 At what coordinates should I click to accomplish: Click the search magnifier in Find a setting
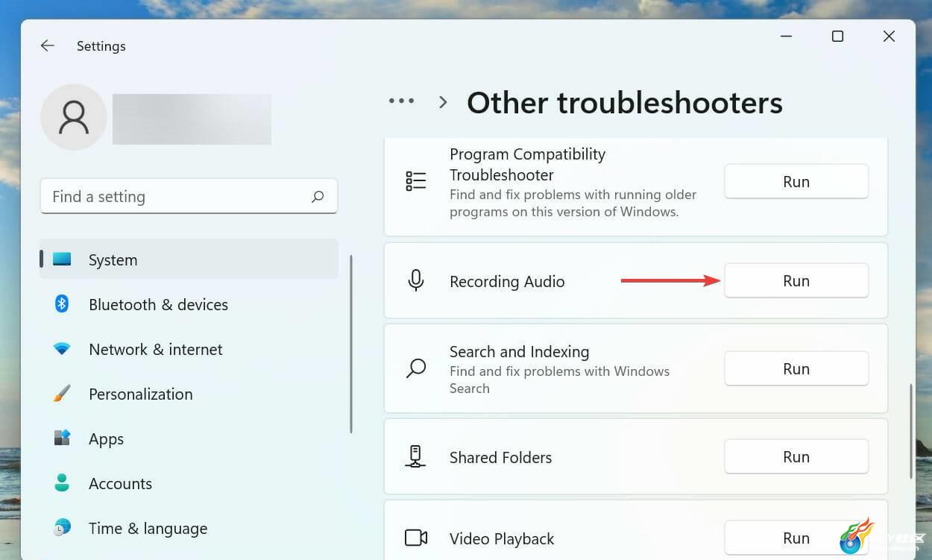click(x=318, y=197)
